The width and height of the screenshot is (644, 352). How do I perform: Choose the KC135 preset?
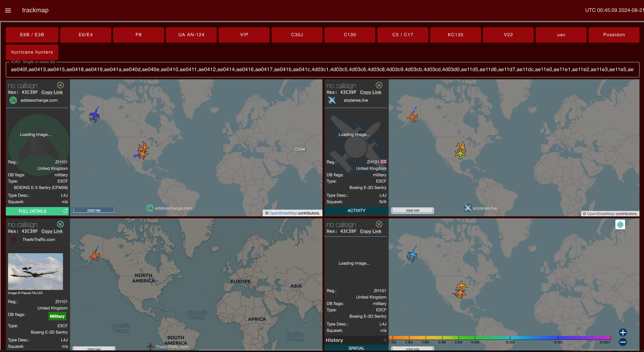tap(455, 35)
